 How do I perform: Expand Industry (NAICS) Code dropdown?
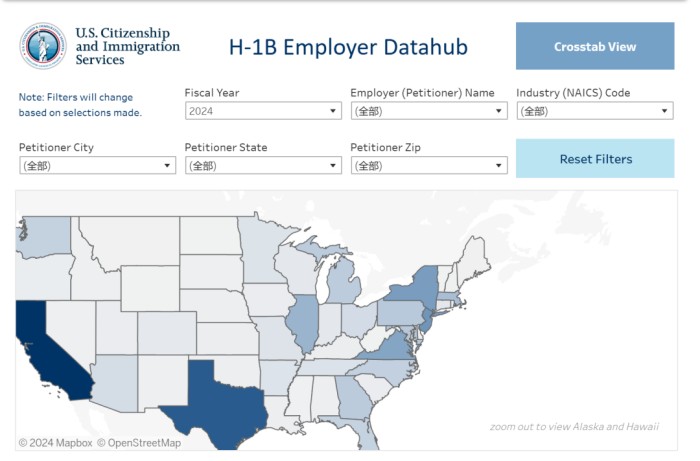coord(594,111)
